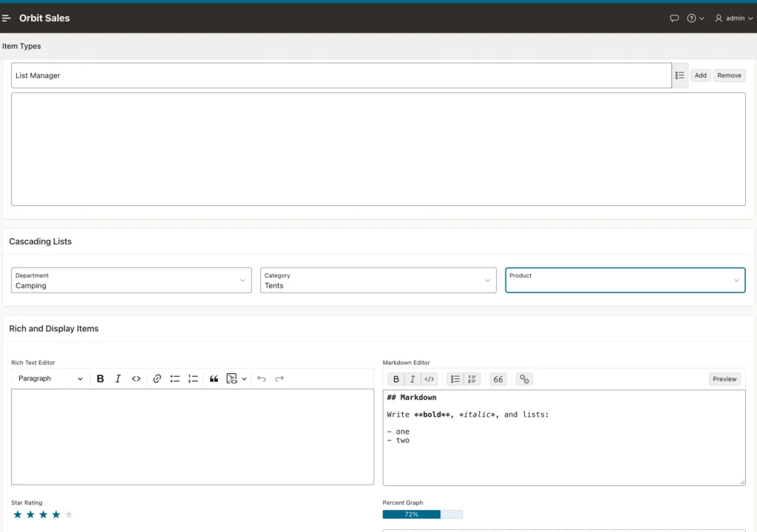
Task: Click the Rich and Display Items heading
Action: click(x=53, y=329)
